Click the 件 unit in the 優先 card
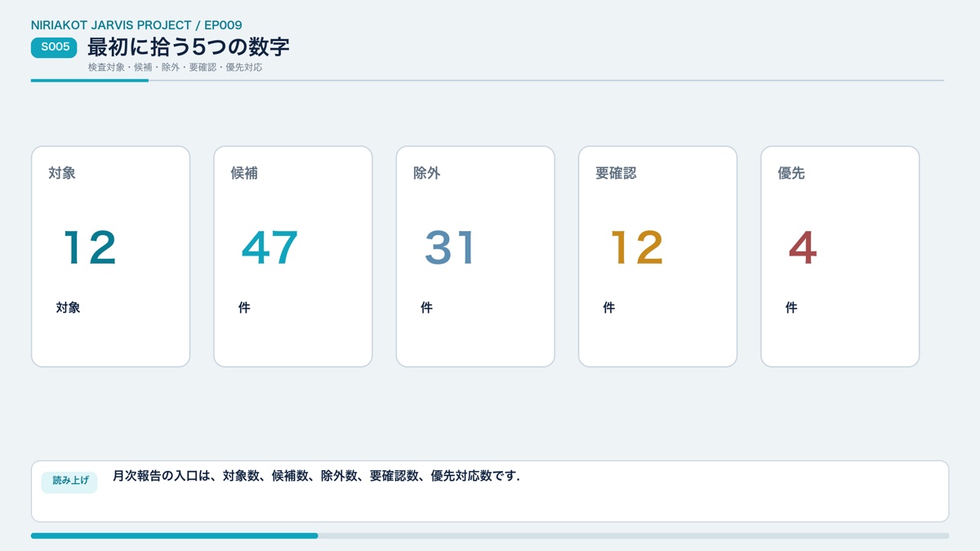 pos(791,308)
